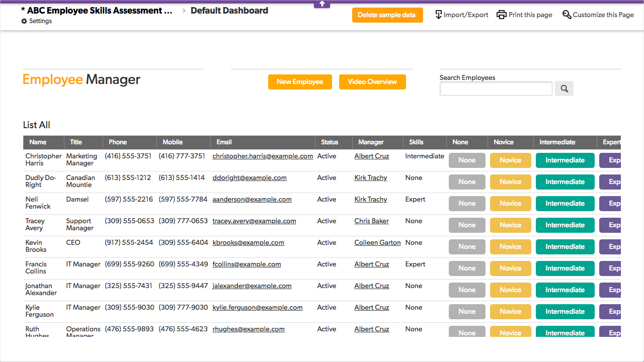Open Kirk Trachy link in Nell Fenwick row
The height and width of the screenshot is (362, 644).
370,200
